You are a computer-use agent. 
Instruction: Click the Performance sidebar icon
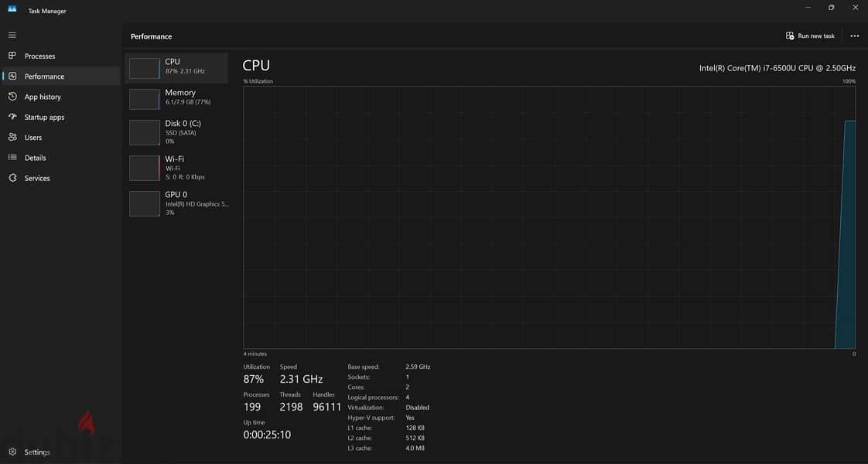(x=12, y=77)
